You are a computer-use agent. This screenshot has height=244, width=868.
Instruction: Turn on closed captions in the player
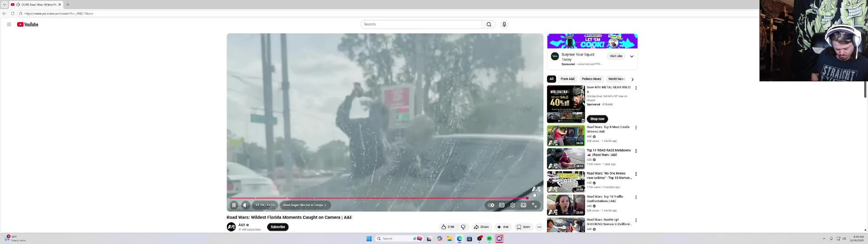coord(502,205)
